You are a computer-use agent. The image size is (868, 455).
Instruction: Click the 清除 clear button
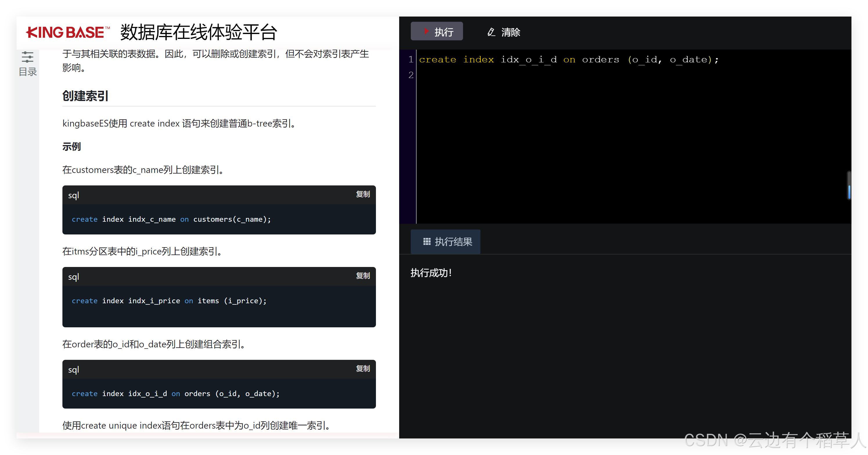pyautogui.click(x=504, y=32)
